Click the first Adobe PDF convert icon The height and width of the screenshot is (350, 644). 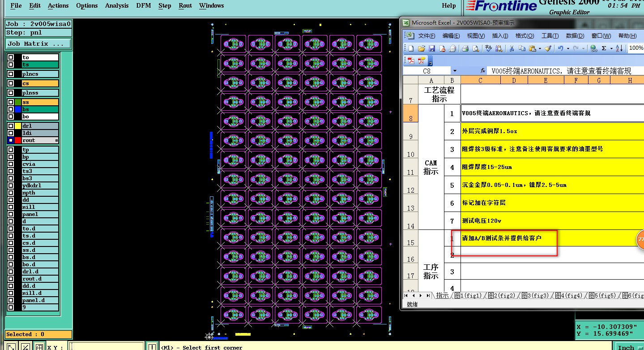tap(411, 60)
